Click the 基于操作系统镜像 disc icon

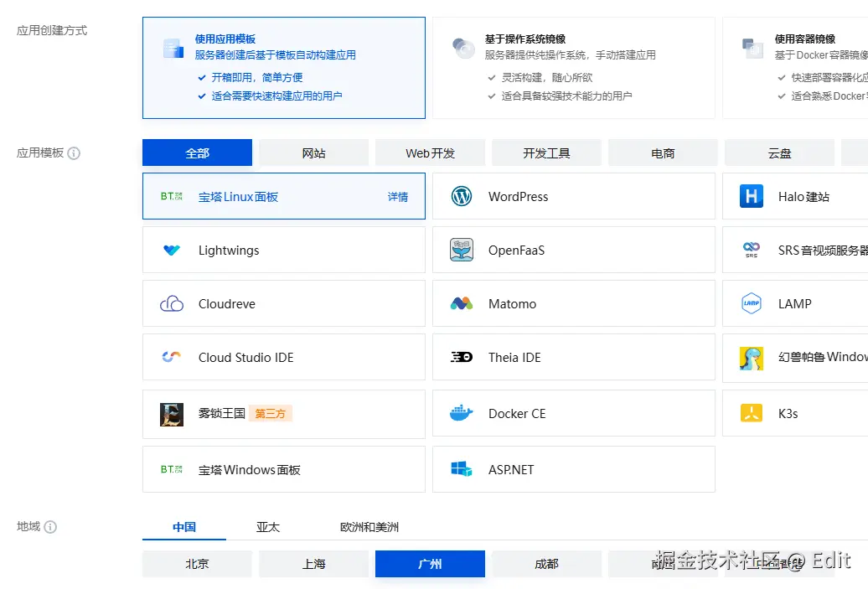(x=463, y=48)
